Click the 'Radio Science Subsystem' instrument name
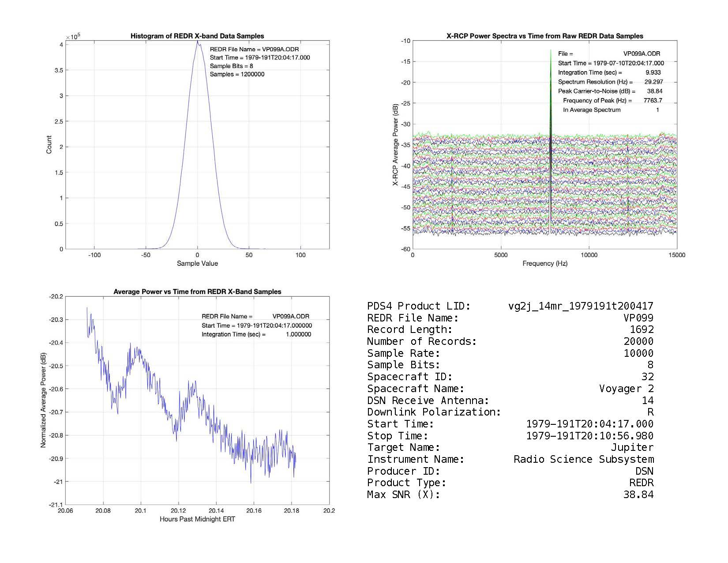The width and height of the screenshot is (728, 563). pos(583,459)
